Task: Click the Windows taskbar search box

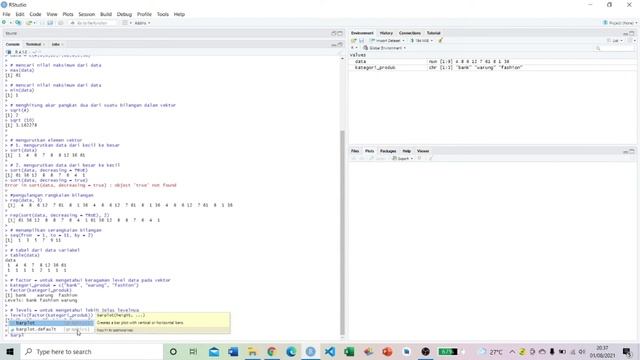Action: coord(91,351)
